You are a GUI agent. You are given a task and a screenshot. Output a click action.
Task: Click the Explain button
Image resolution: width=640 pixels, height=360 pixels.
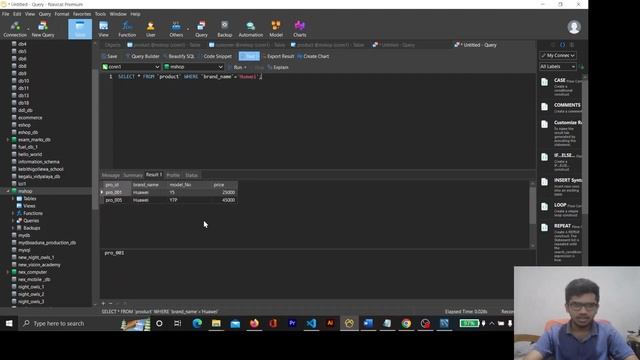point(278,67)
